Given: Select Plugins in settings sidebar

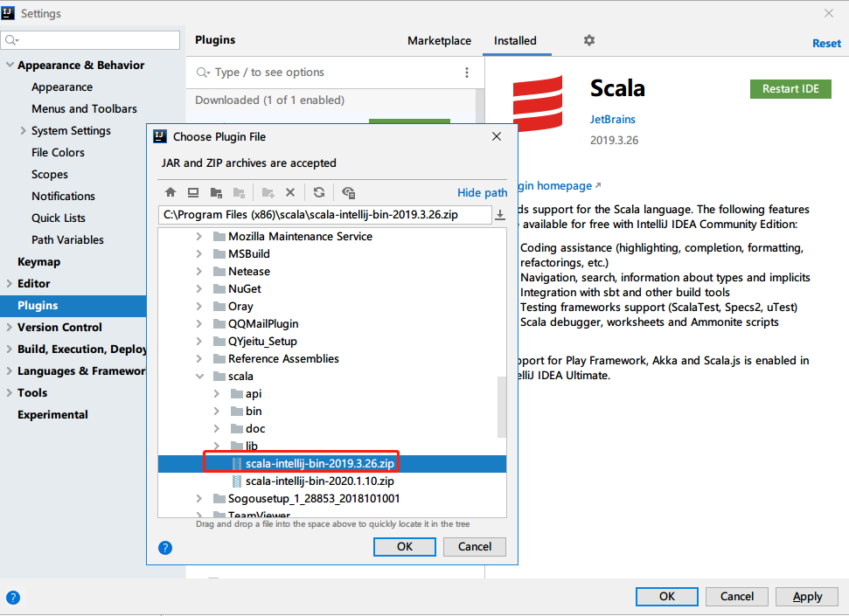Looking at the screenshot, I should 73,306.
